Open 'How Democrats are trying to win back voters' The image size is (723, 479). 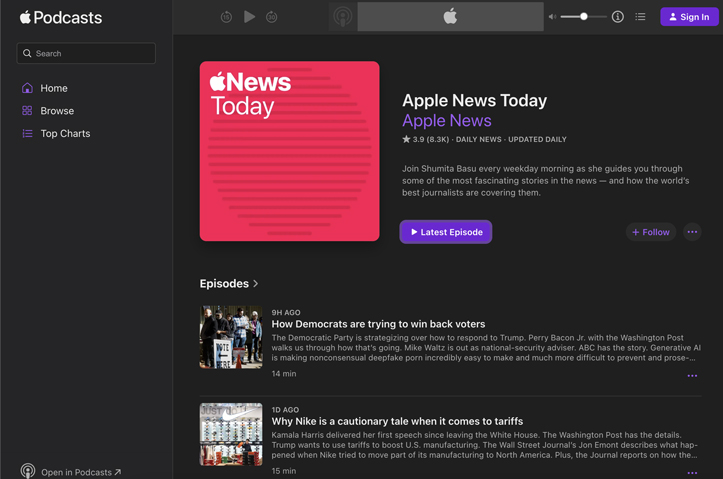pyautogui.click(x=378, y=324)
